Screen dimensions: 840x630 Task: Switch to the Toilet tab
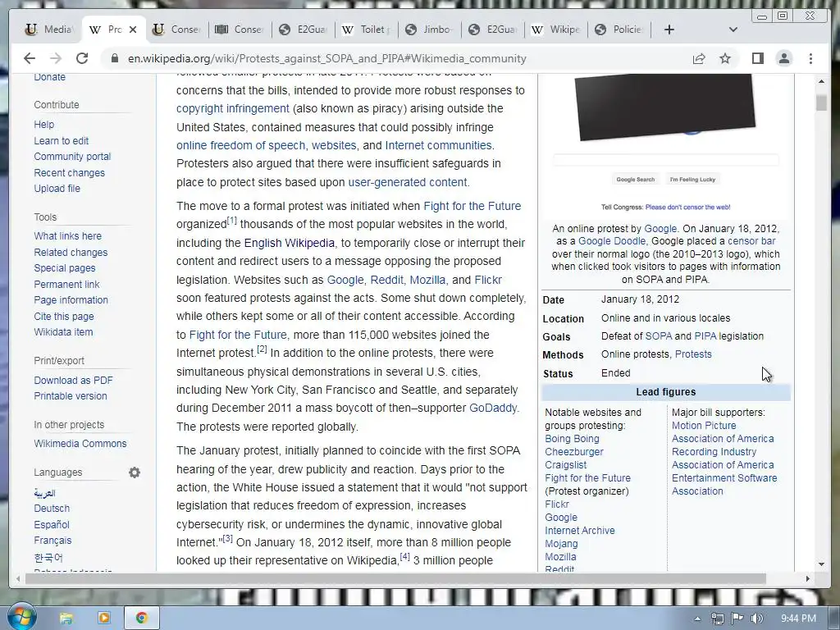[x=366, y=30]
